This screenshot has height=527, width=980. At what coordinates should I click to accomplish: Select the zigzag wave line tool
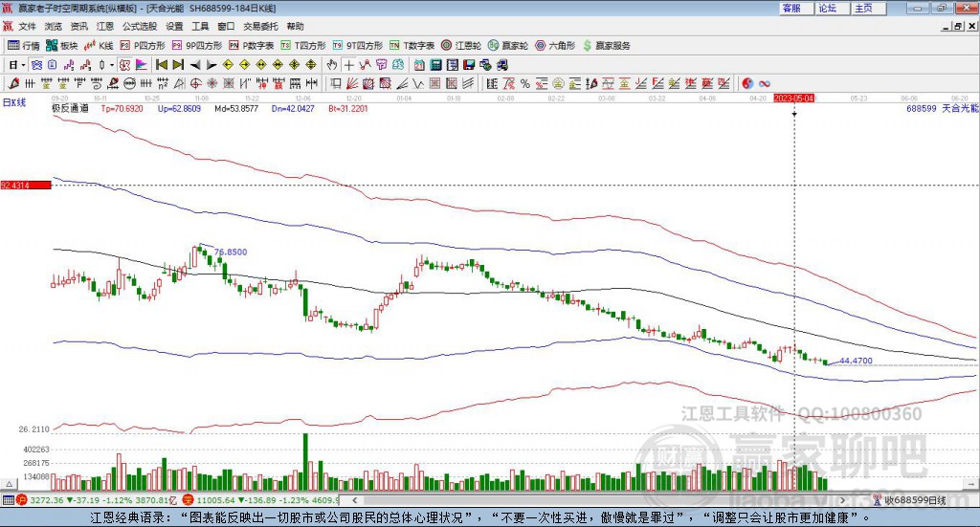[418, 83]
